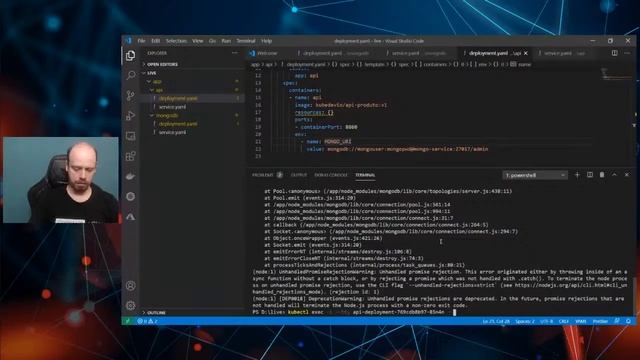
Task: Open deployment.yaml under mongodb folder
Action: click(x=178, y=124)
